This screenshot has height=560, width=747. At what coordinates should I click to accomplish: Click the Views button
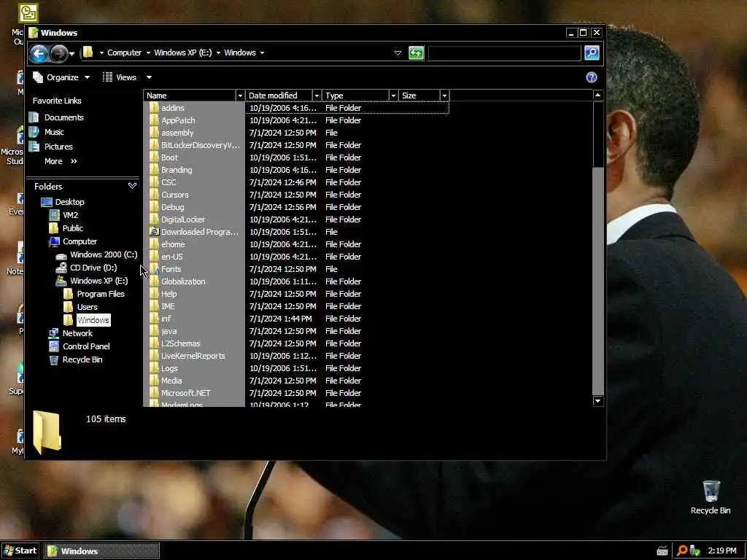click(x=120, y=77)
